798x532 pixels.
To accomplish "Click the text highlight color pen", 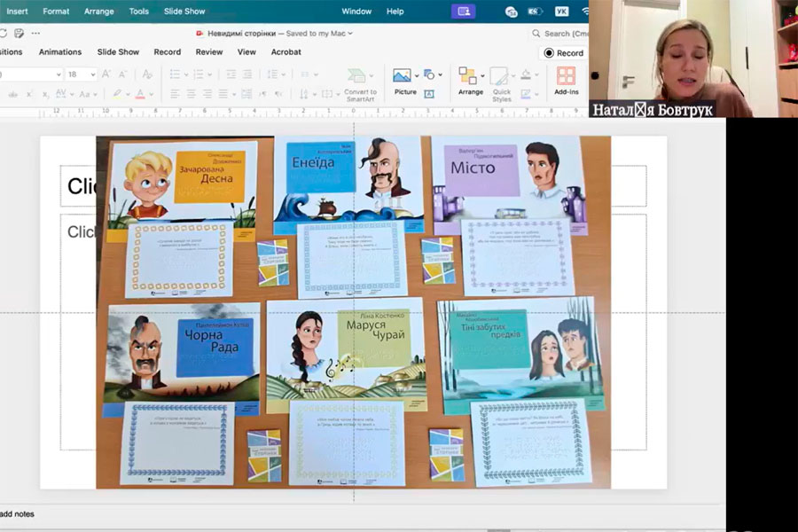I will [x=116, y=94].
